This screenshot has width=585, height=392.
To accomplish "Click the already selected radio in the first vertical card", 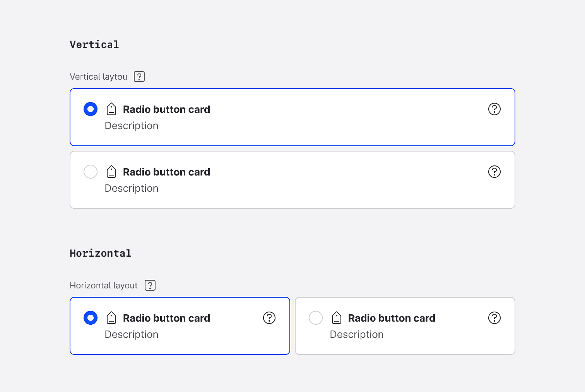I will click(90, 109).
